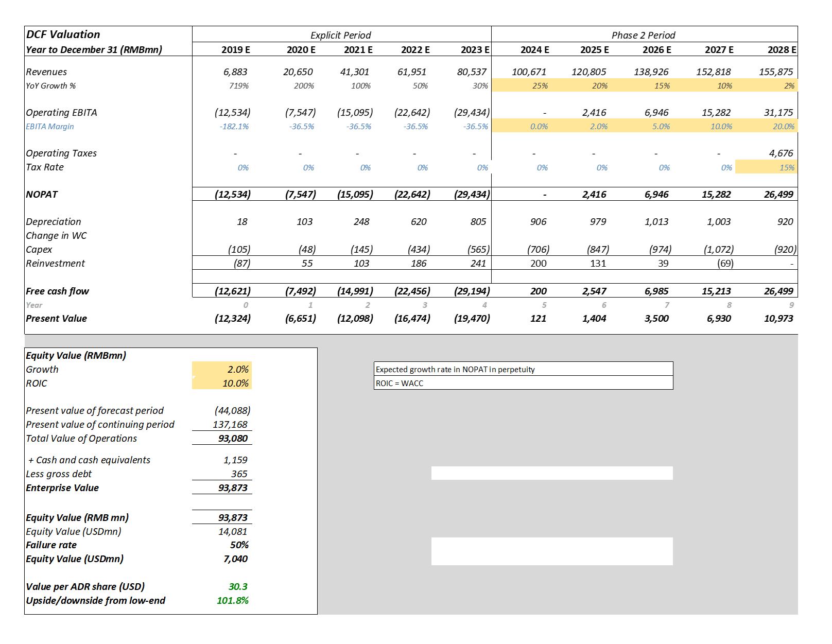Select the 'DCF Valuation' title cell

[x=63, y=34]
